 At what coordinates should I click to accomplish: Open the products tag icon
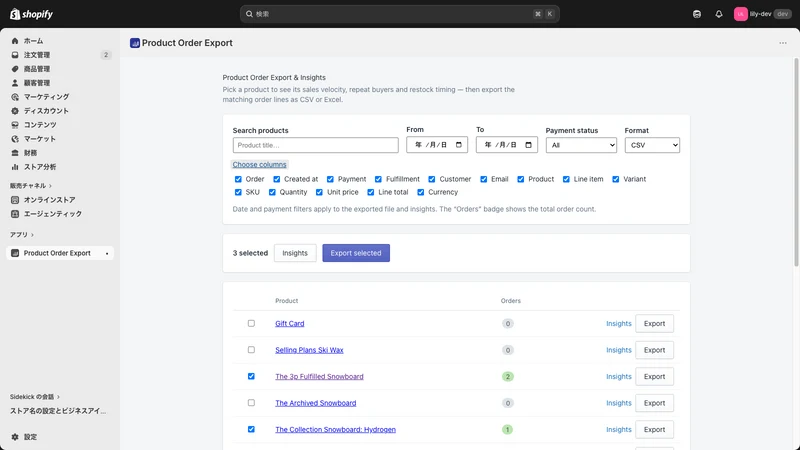pos(15,69)
